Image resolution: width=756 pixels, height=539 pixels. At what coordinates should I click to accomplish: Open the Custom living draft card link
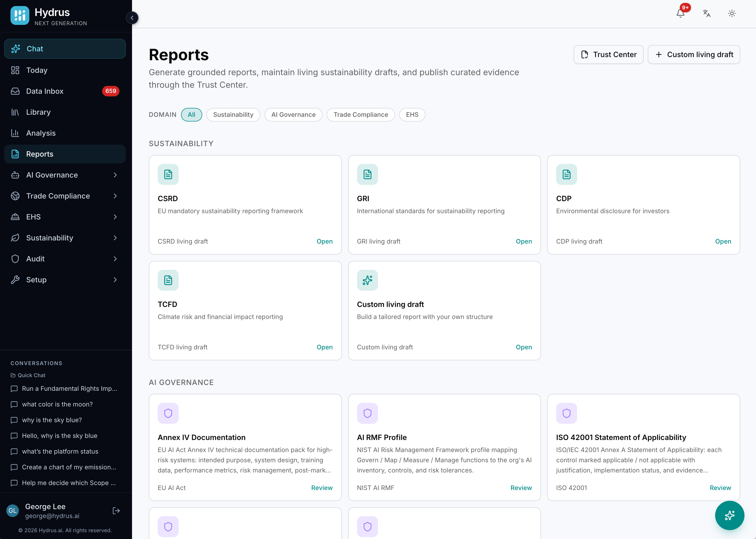pos(524,347)
